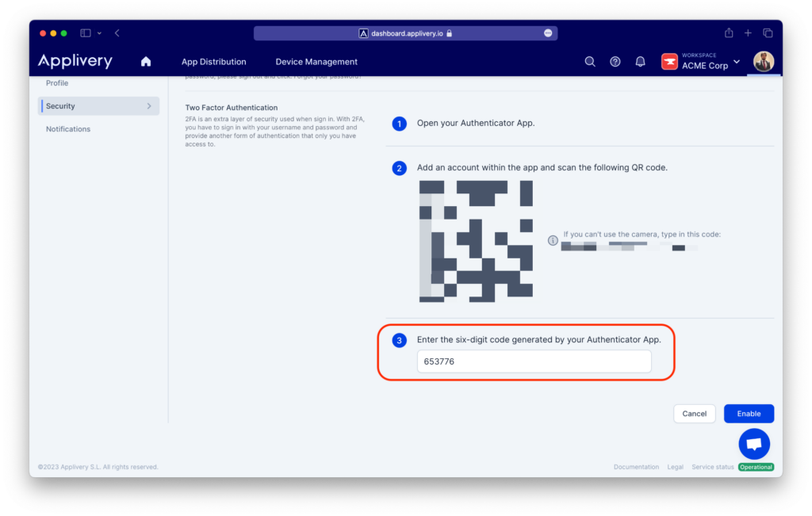Open the user profile avatar

pos(764,62)
